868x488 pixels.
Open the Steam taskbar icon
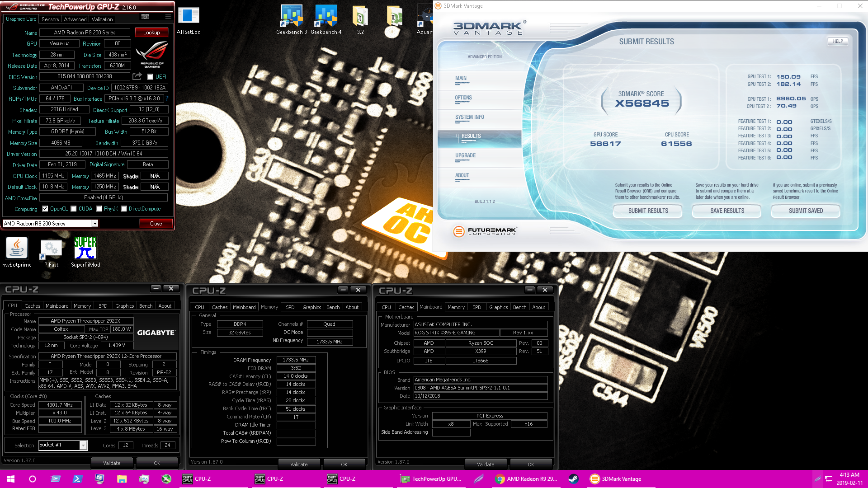pos(573,479)
